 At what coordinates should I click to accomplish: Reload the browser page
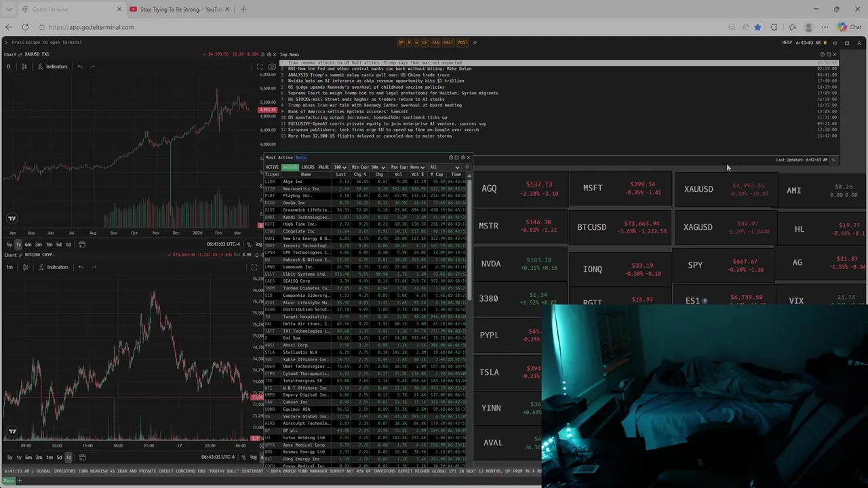click(x=25, y=27)
